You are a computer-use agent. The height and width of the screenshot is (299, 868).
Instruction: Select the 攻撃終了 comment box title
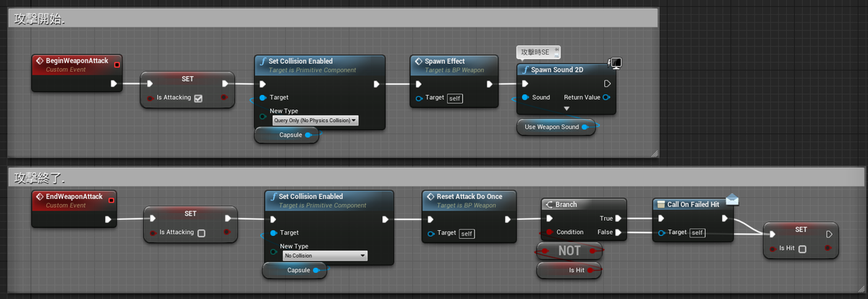(40, 177)
